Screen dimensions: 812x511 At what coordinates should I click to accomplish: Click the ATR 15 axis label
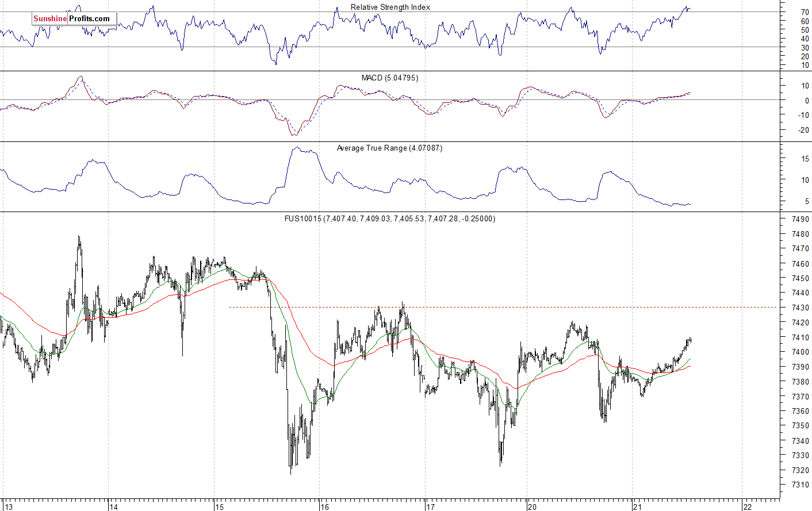coord(805,159)
